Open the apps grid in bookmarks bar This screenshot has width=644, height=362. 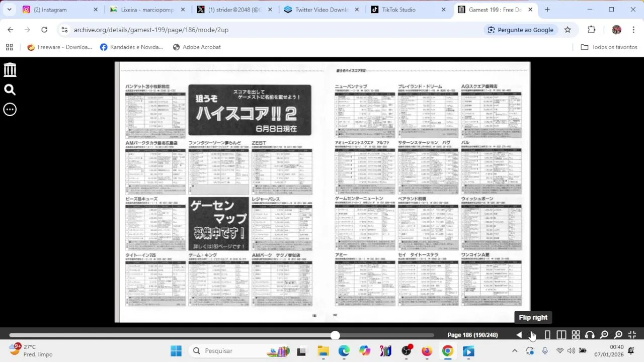(x=9, y=47)
